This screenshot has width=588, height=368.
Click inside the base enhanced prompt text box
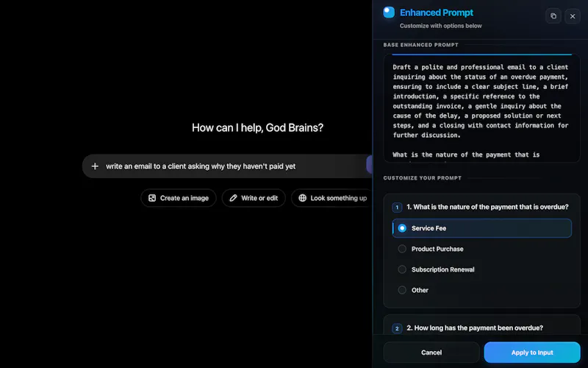coord(482,108)
